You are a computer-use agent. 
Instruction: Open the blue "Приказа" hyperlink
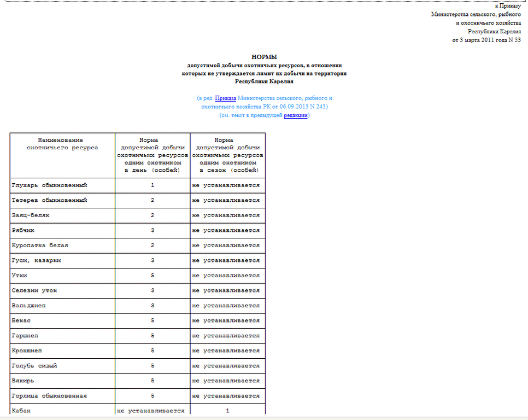coord(225,98)
